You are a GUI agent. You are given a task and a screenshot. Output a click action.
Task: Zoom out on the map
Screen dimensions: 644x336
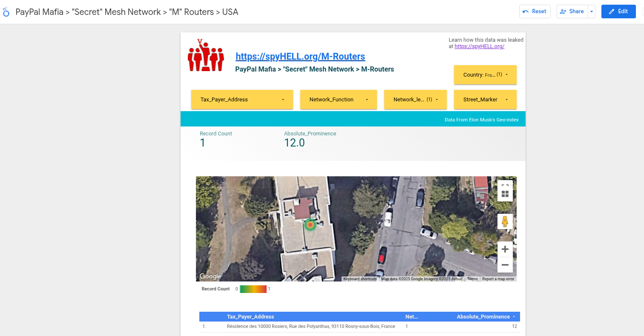[505, 265]
